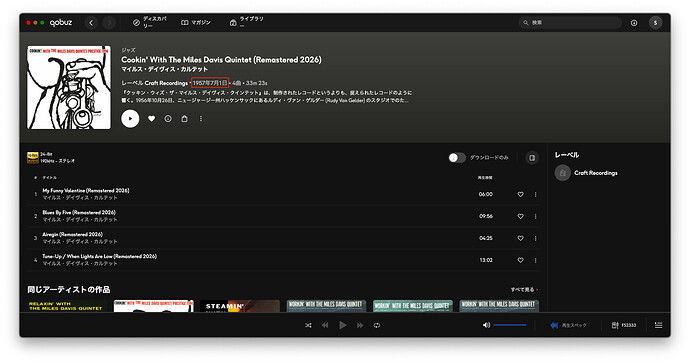The height and width of the screenshot is (363, 690).
Task: Open the FS2333 output device selector
Action: tap(624, 325)
